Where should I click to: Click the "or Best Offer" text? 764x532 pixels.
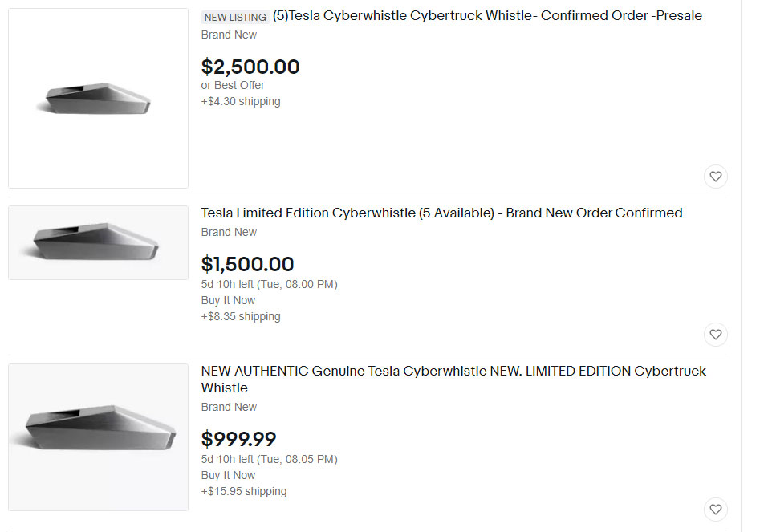[233, 85]
